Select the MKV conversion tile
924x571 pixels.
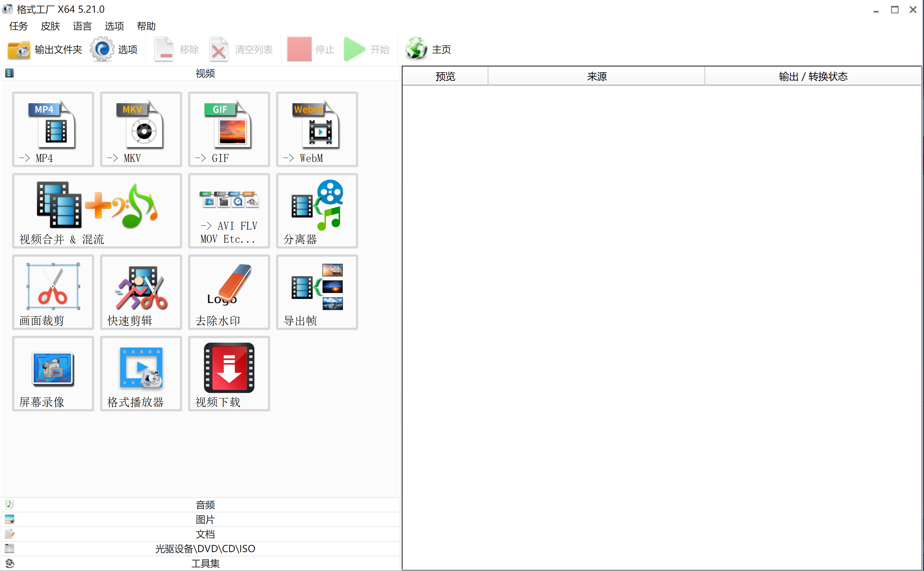141,129
